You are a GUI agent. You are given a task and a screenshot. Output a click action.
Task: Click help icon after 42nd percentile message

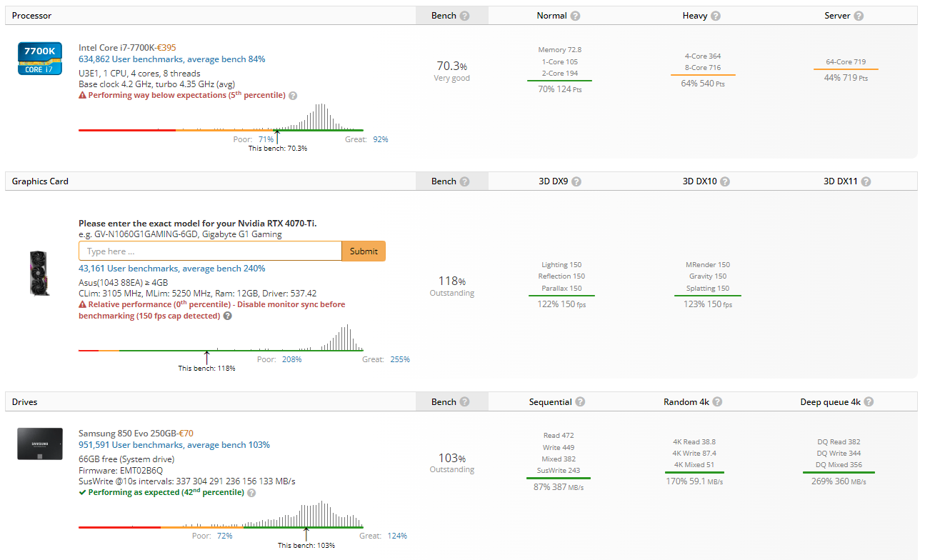251,493
